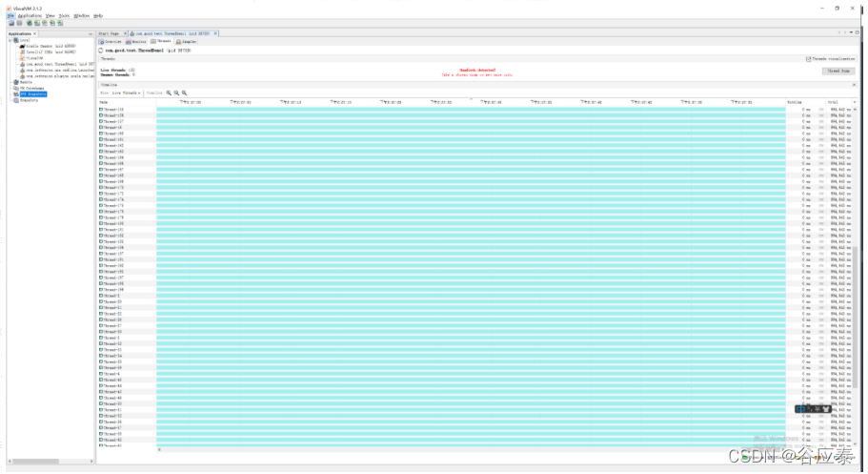This screenshot has width=868, height=474.
Task: Maximize the document window with the tab-bar icon
Action: 857,32
